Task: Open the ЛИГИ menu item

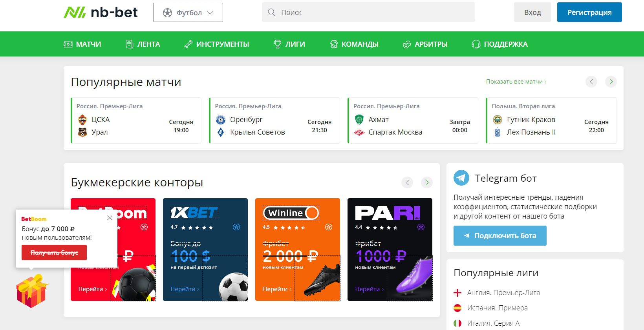Action: pyautogui.click(x=289, y=44)
